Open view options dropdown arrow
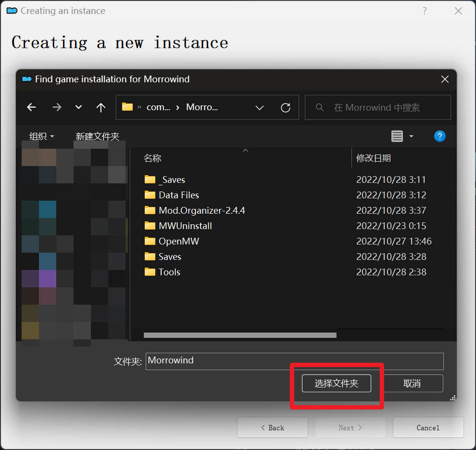Screen dimensions: 476x450 (412, 136)
